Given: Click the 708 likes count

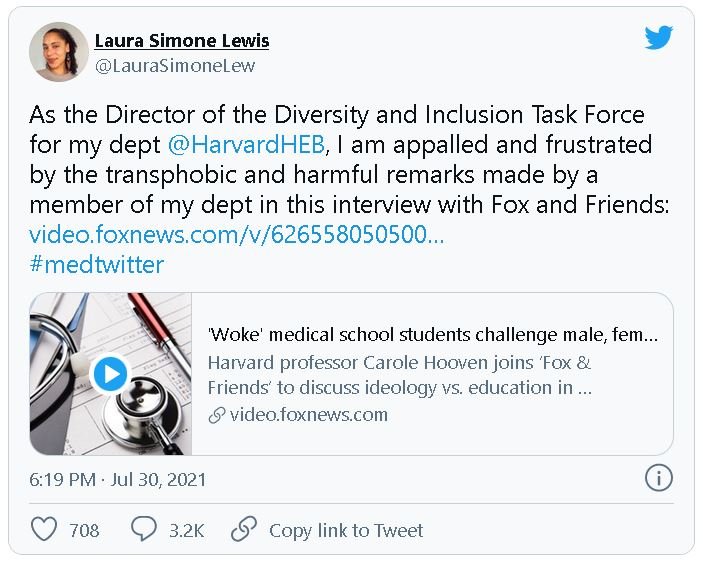Looking at the screenshot, I should tap(84, 530).
